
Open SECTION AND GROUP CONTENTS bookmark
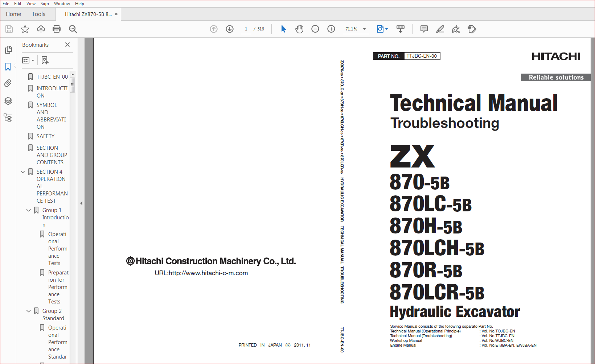tap(52, 155)
